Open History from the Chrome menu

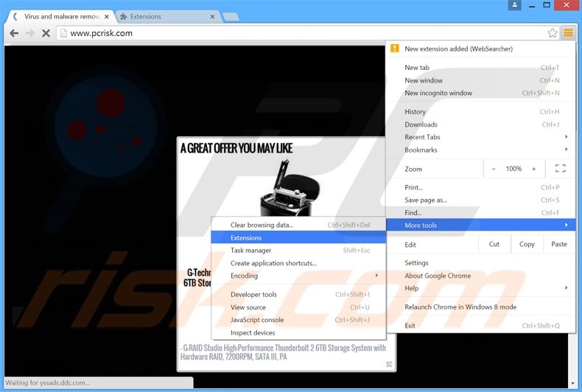(481, 112)
